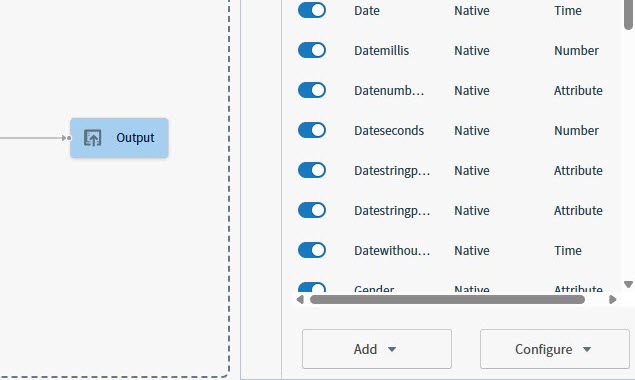Open the Add dropdown
This screenshot has width=635, height=380.
tap(377, 349)
